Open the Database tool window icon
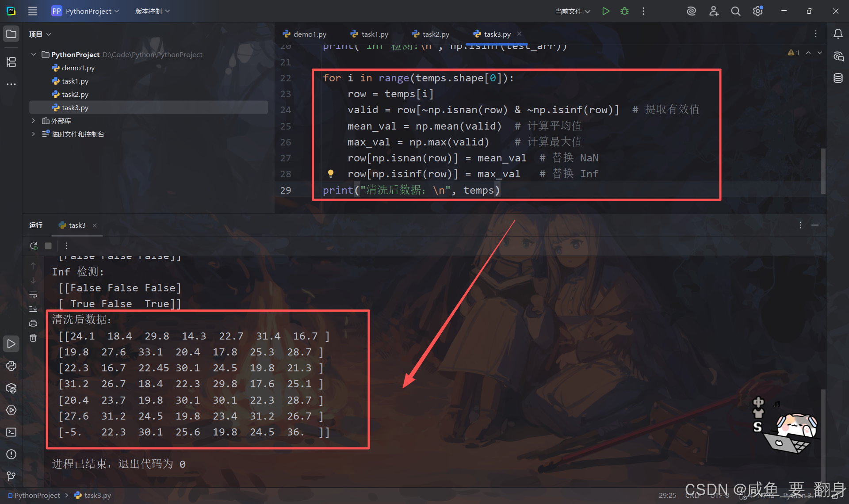Viewport: 849px width, 504px height. pyautogui.click(x=838, y=78)
